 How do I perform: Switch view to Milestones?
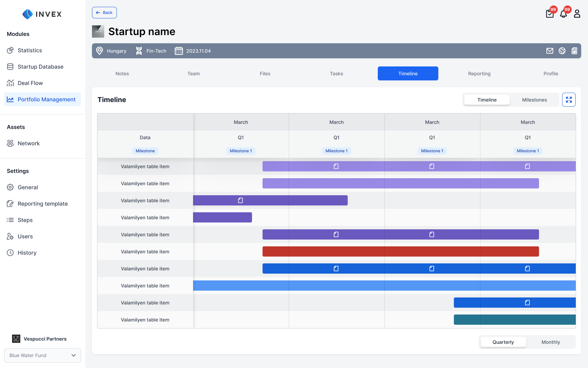pyautogui.click(x=534, y=100)
